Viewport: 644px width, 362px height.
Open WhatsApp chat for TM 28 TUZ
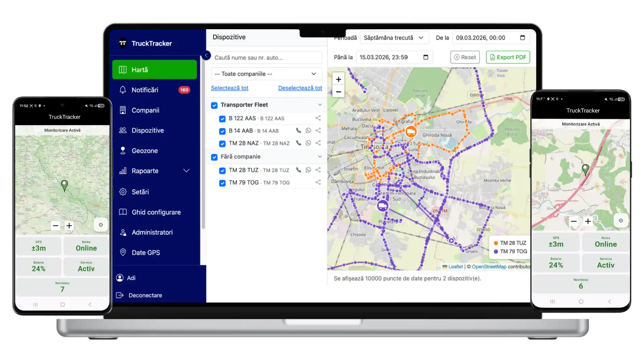pyautogui.click(x=308, y=170)
